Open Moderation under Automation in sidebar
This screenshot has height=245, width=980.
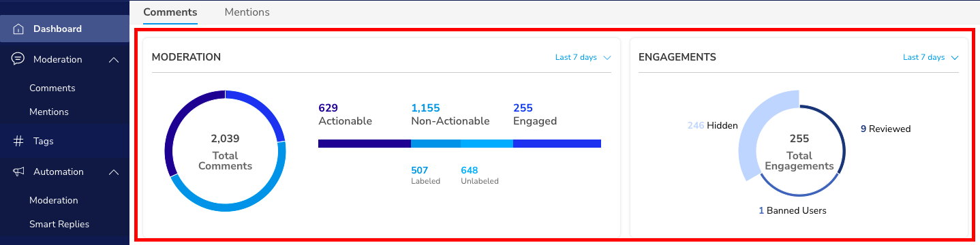(x=54, y=200)
